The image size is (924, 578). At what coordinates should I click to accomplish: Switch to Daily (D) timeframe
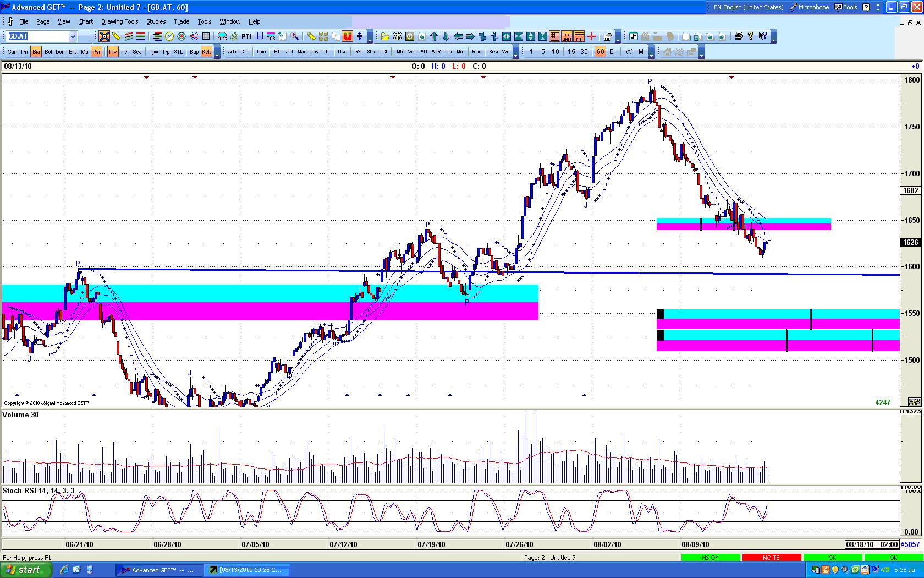tap(613, 52)
